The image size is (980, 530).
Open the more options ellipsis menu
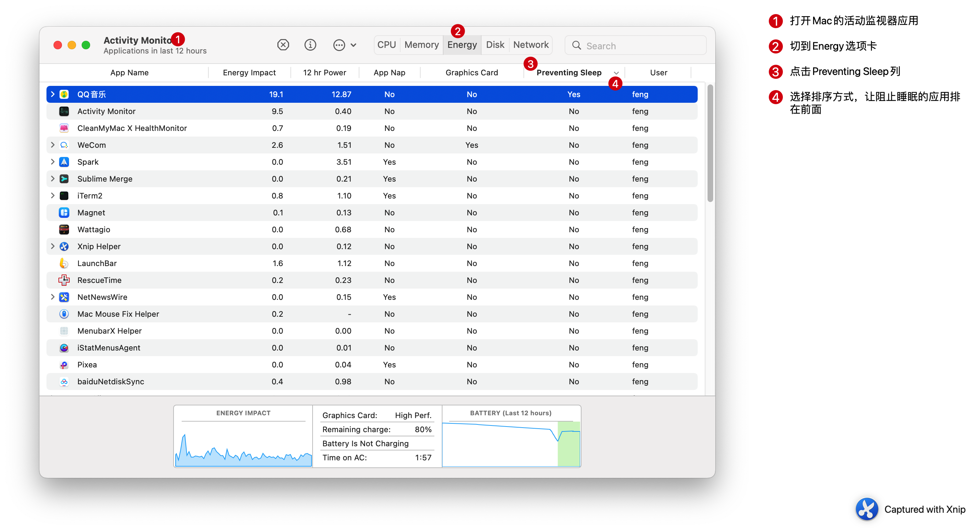click(x=344, y=45)
